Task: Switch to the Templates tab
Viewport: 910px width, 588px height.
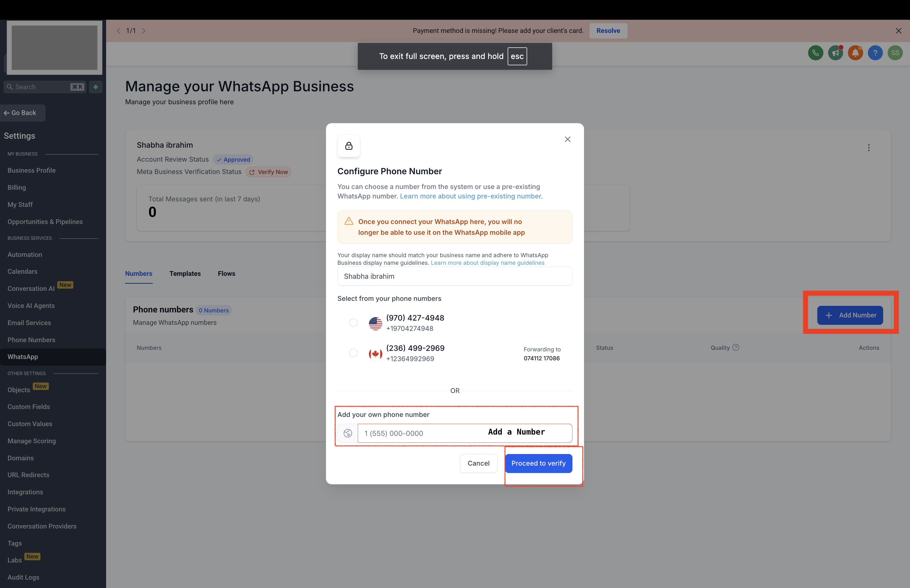Action: [185, 273]
